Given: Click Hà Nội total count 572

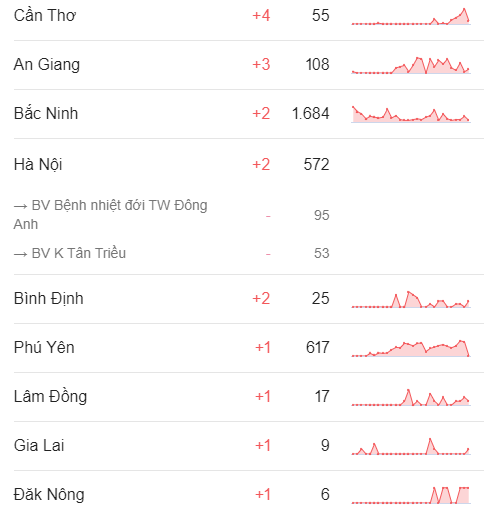Looking at the screenshot, I should coord(316,165).
